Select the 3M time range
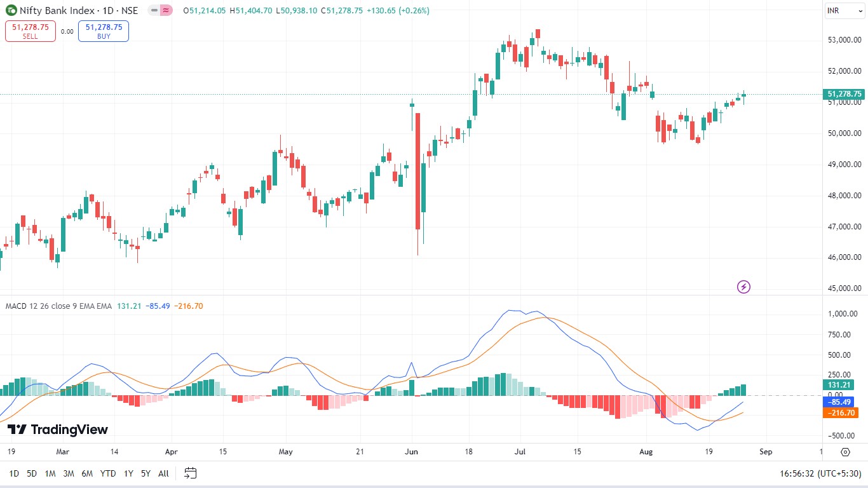 [69, 473]
